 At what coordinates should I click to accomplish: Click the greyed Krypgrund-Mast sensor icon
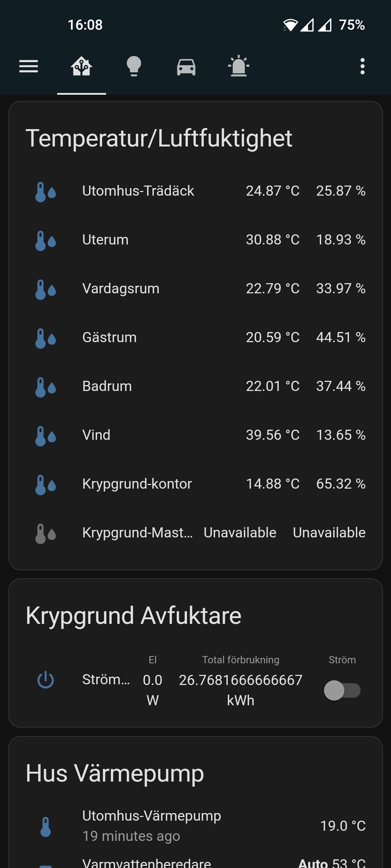tap(46, 532)
